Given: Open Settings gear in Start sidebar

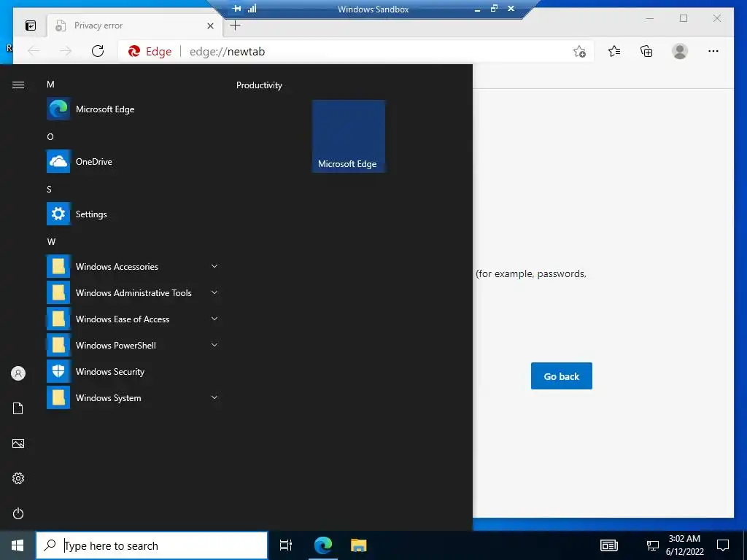Looking at the screenshot, I should pyautogui.click(x=18, y=478).
